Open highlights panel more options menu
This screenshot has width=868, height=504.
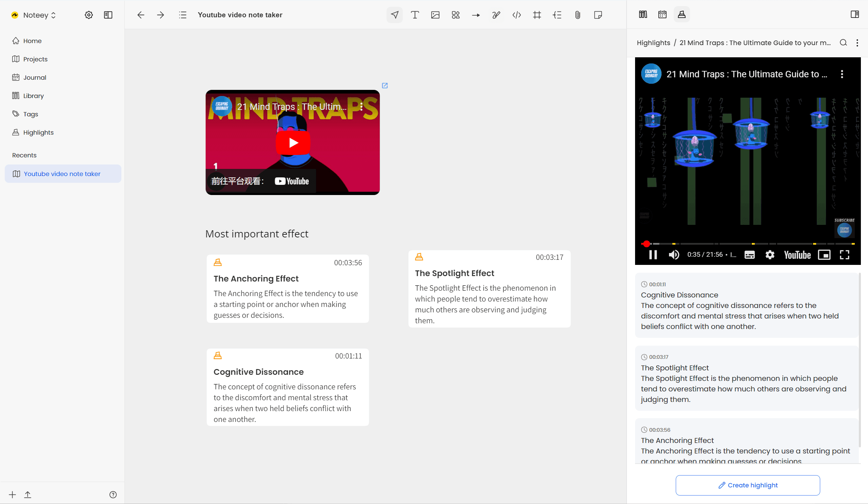857,43
